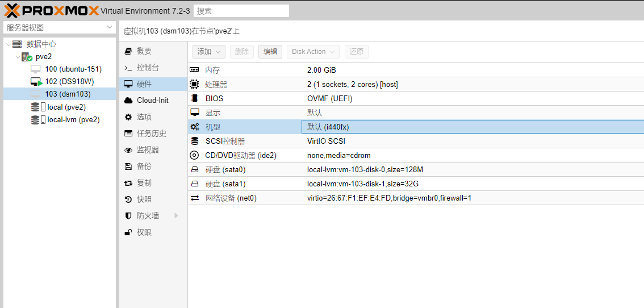Click the CD/DVD驱动器 disc icon
The width and height of the screenshot is (644, 308).
click(194, 156)
